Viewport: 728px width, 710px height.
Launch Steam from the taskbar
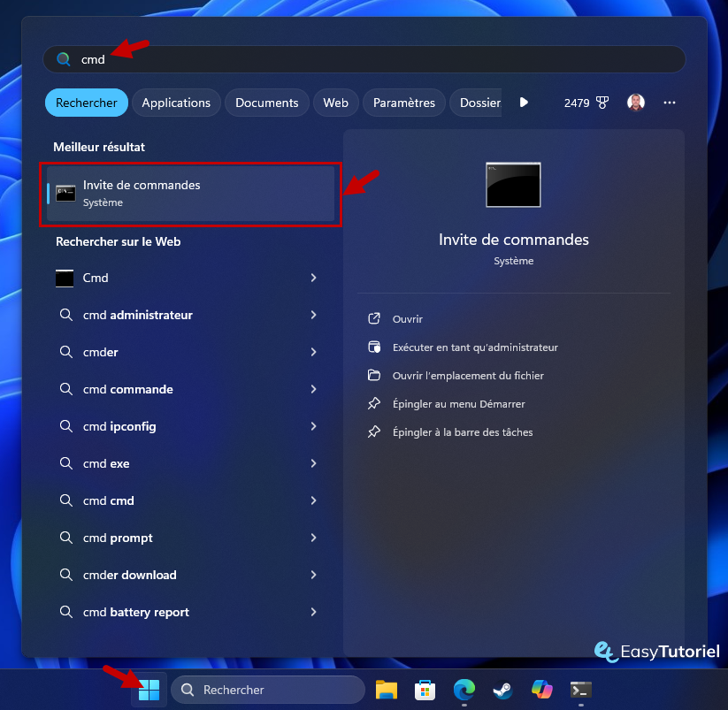(502, 690)
